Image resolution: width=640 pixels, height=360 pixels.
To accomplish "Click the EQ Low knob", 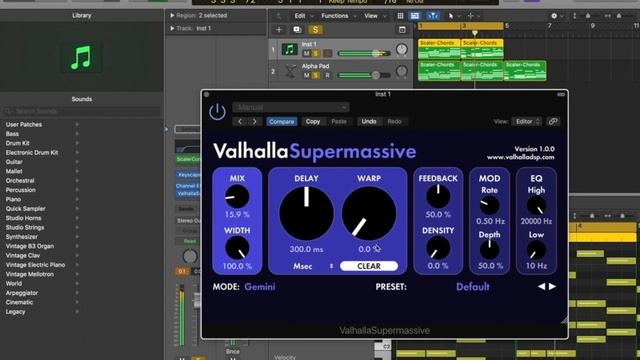I will tap(536, 249).
